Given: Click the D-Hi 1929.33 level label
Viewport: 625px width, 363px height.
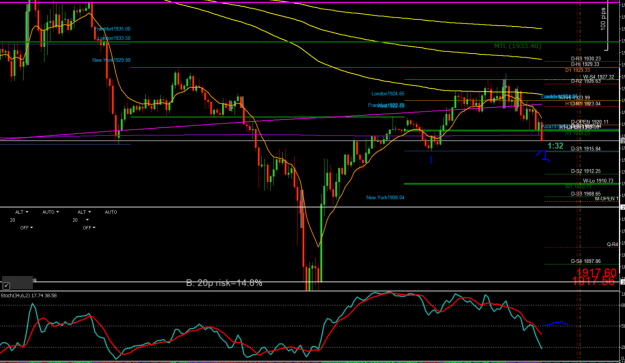Looking at the screenshot, I should (x=585, y=64).
